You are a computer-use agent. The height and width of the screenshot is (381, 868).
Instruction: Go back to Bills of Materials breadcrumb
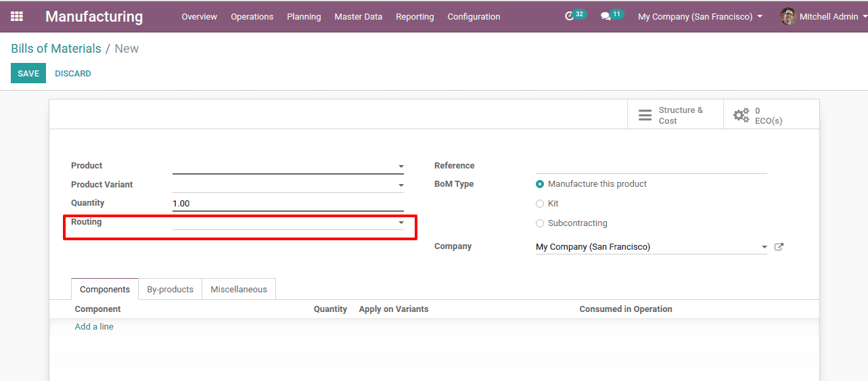[x=56, y=49]
